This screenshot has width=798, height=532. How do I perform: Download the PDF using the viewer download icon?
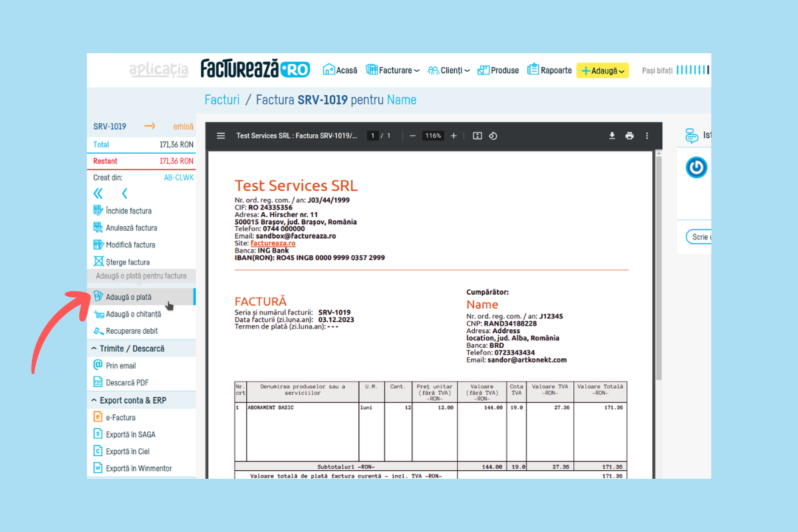[x=612, y=136]
